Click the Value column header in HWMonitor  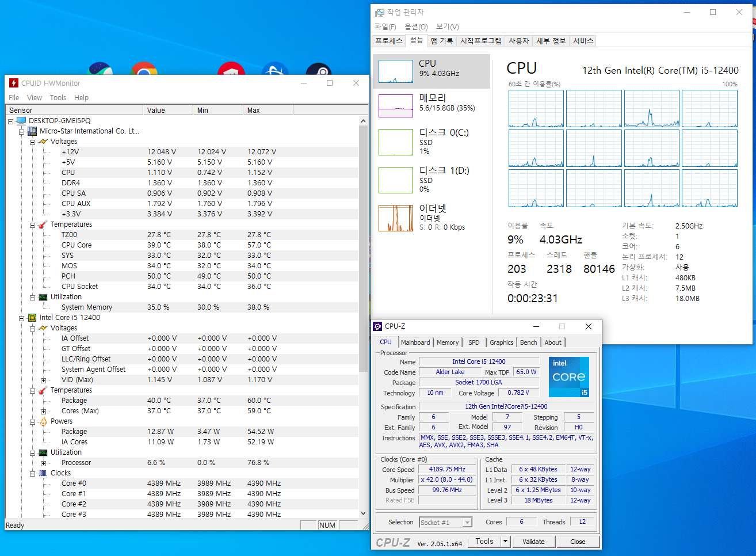[x=168, y=110]
